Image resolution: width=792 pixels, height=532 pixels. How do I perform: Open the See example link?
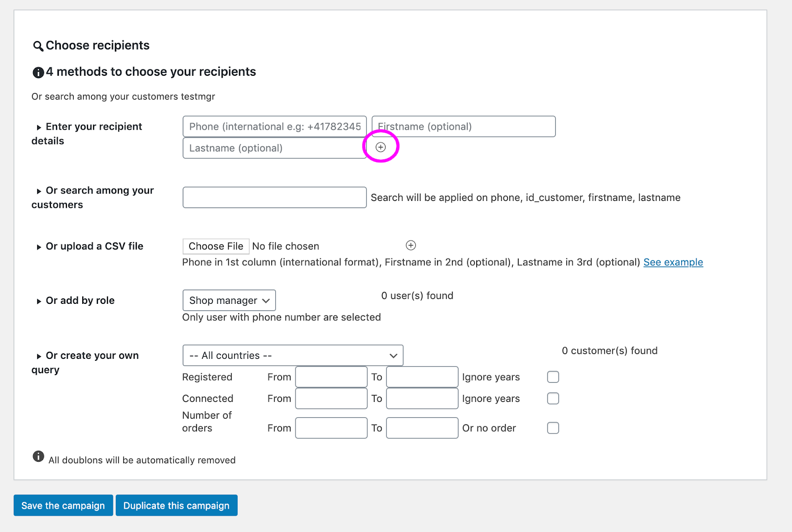coord(673,262)
